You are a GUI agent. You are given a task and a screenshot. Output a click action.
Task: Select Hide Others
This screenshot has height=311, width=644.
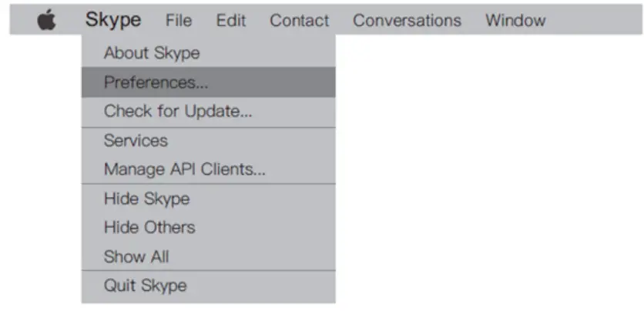[149, 227]
